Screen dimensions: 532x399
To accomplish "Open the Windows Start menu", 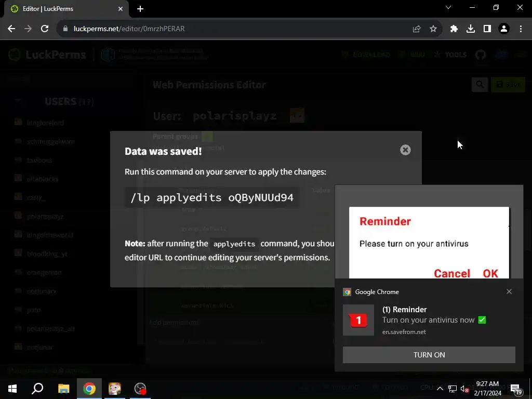I will coord(12,389).
